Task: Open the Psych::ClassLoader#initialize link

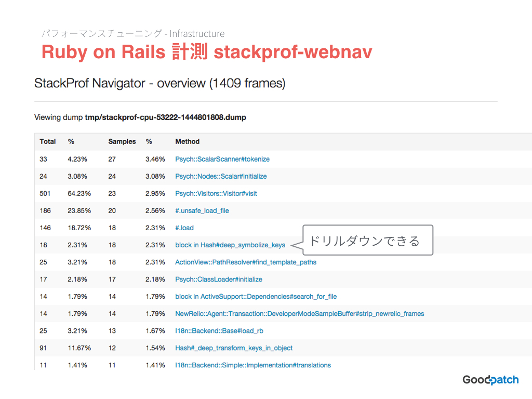Action: (x=219, y=279)
